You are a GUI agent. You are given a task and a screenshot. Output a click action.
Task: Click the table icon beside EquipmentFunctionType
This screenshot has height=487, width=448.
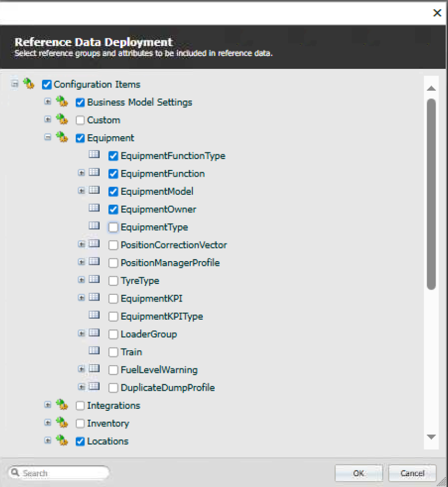pyautogui.click(x=94, y=154)
